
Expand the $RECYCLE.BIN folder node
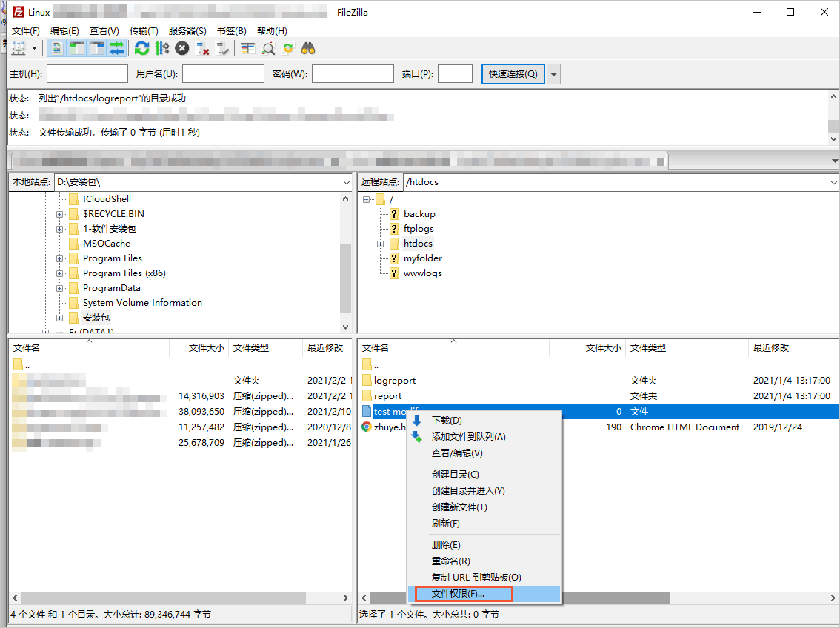(x=59, y=214)
